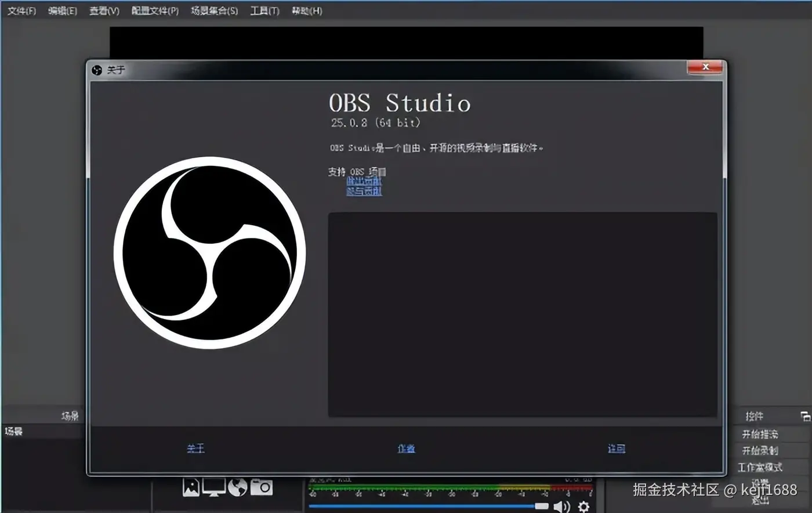This screenshot has height=513, width=812.
Task: Click the OBS Studio heading text
Action: tap(400, 103)
